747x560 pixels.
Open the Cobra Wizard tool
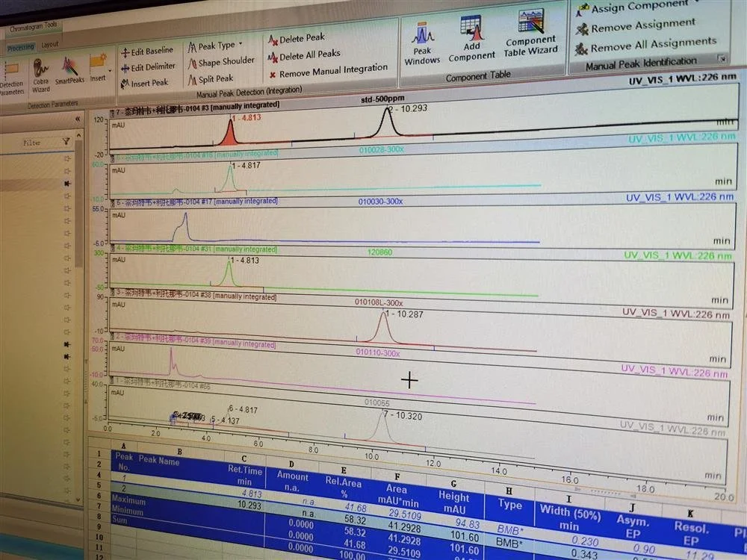point(40,75)
